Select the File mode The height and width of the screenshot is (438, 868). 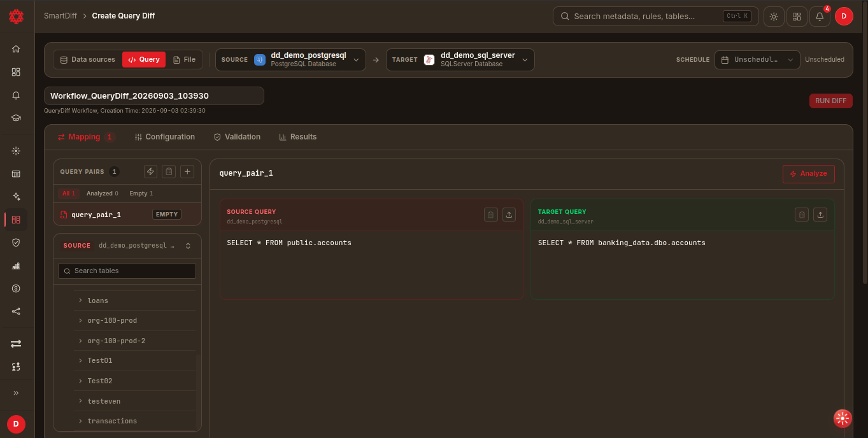[185, 59]
